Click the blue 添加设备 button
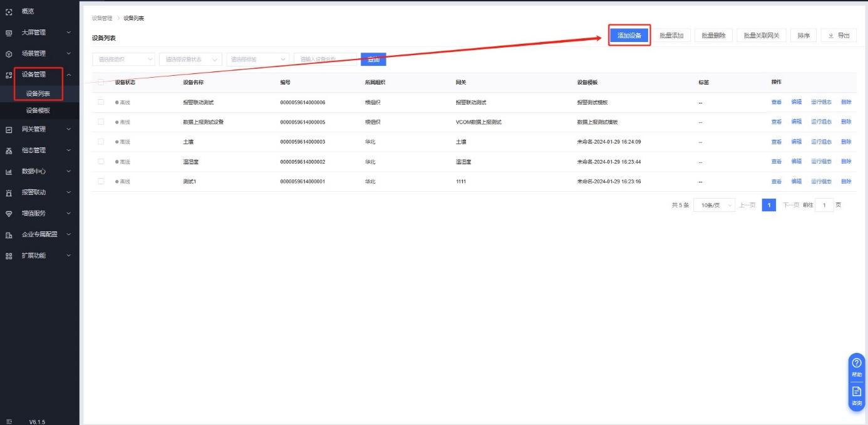Viewport: 868px width, 425px height. [x=629, y=36]
